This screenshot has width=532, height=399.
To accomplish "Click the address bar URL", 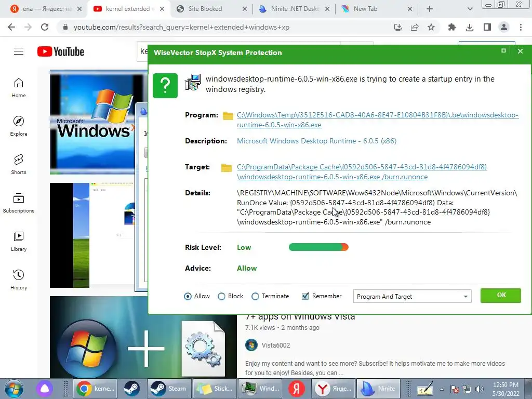I will pos(181,27).
